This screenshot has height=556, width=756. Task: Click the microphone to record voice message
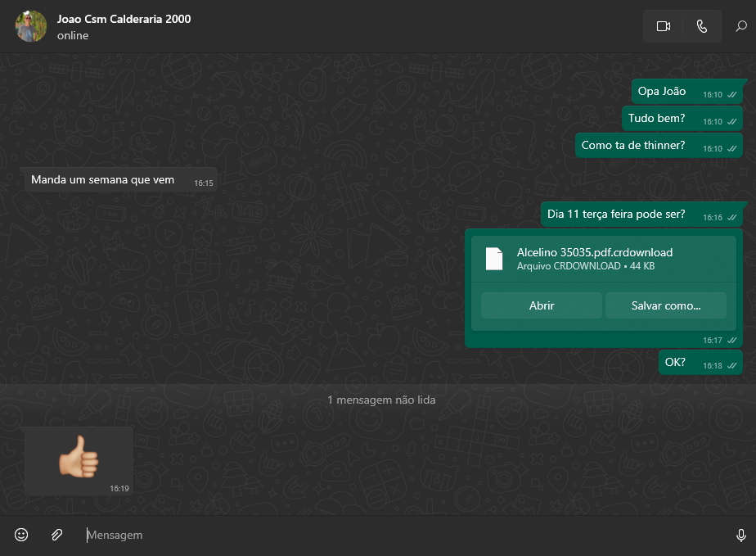pos(740,535)
